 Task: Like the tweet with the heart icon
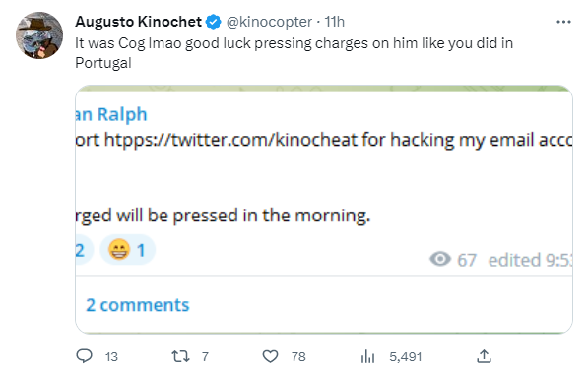pos(270,356)
